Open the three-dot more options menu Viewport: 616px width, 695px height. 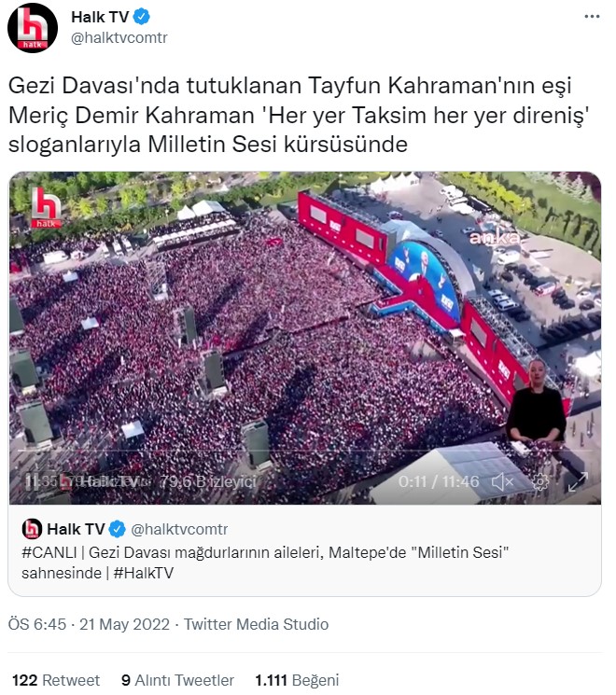pyautogui.click(x=592, y=17)
